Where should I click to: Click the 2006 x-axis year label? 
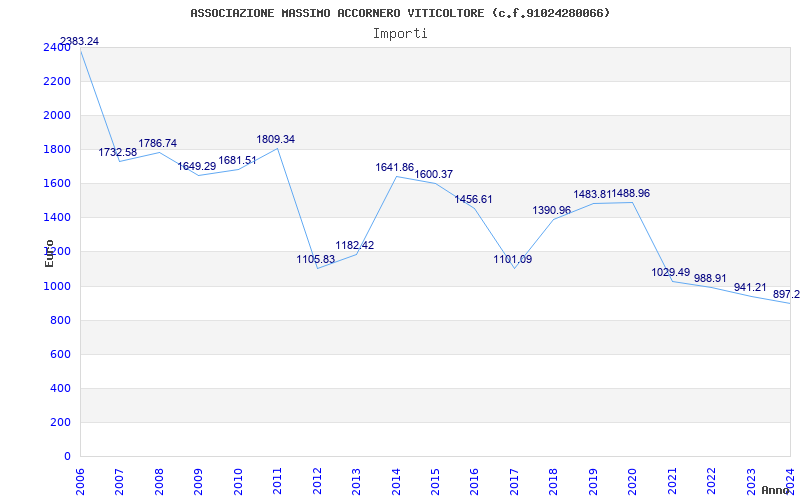(80, 481)
